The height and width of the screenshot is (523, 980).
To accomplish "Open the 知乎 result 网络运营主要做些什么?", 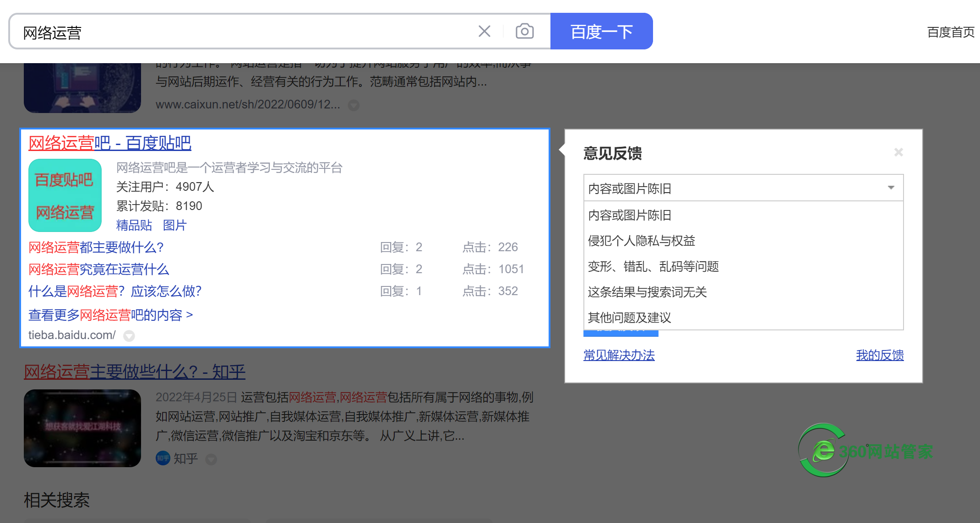I will click(x=135, y=372).
